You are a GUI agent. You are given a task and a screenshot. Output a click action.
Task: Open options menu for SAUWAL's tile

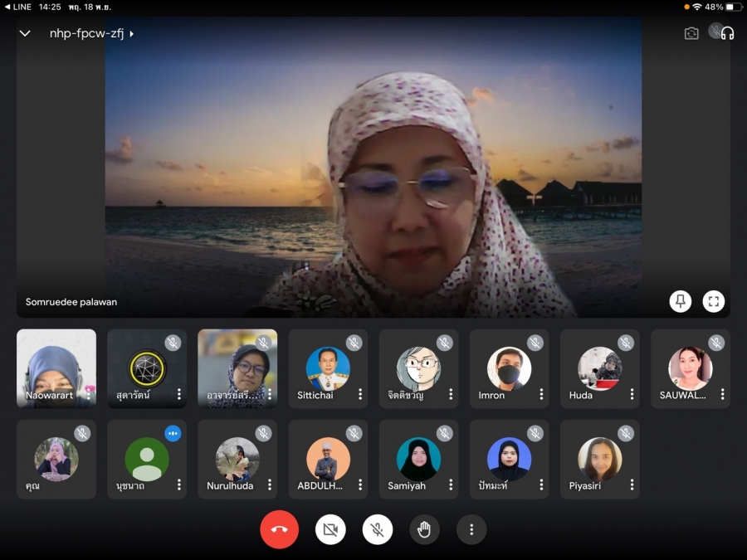tap(722, 395)
